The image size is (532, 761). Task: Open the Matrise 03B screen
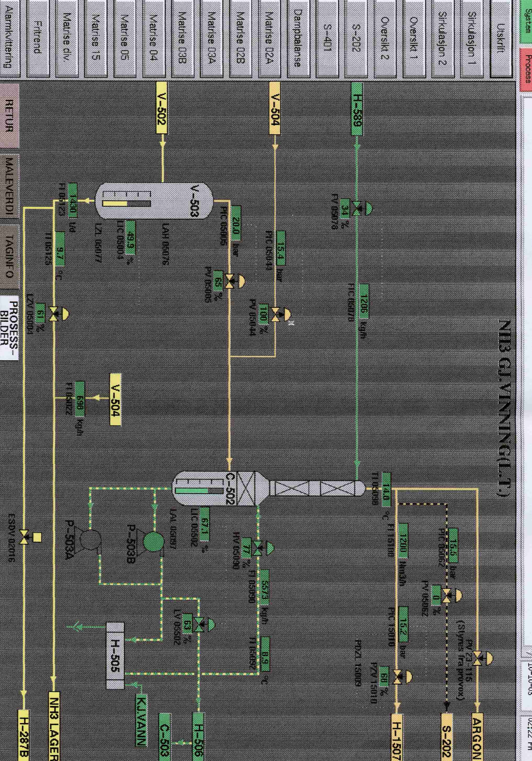pyautogui.click(x=182, y=39)
